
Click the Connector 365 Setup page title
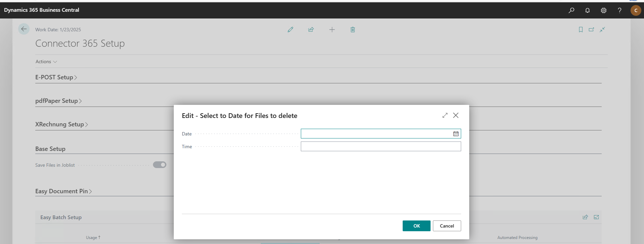click(80, 43)
